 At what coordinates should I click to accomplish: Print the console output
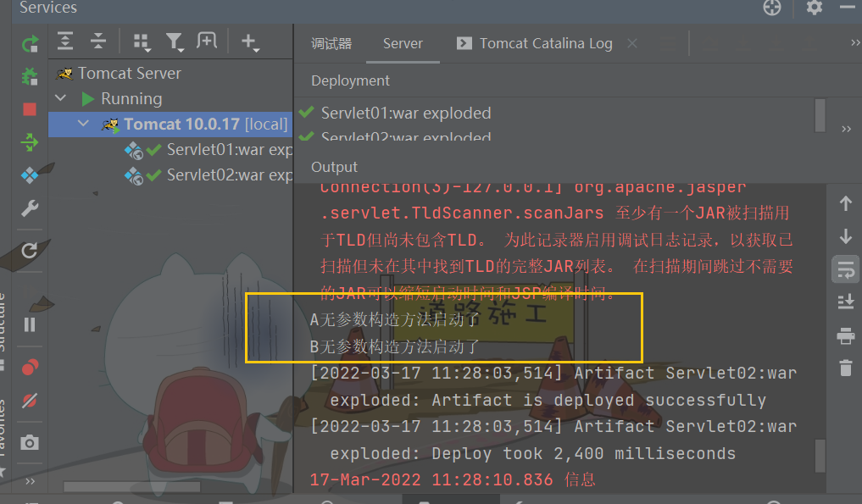point(846,335)
